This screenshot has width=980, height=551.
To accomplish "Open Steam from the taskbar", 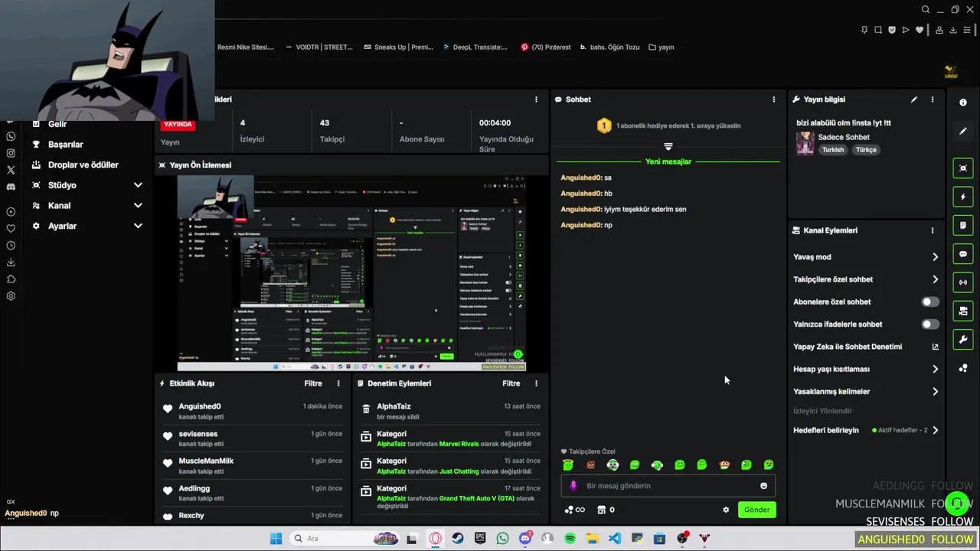I will (x=458, y=539).
